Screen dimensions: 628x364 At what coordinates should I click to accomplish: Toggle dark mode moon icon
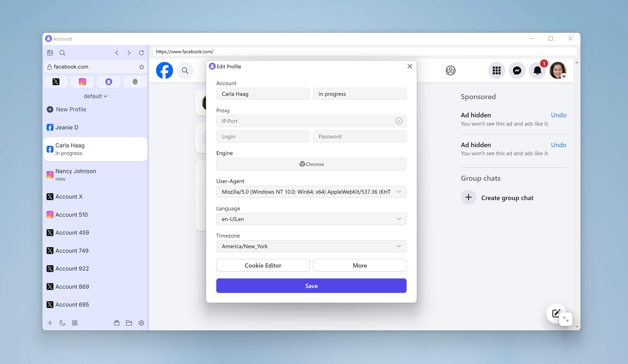(62, 323)
